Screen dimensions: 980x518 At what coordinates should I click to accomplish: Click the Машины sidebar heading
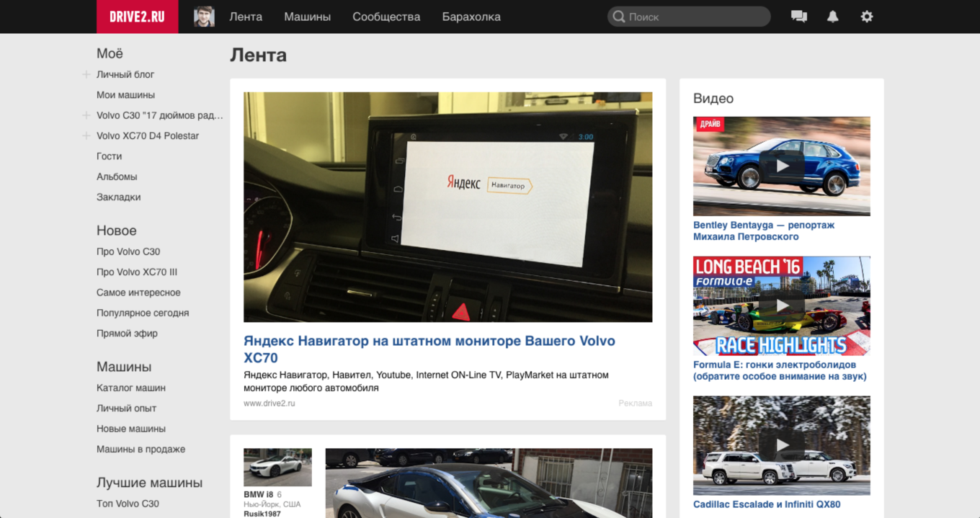pyautogui.click(x=124, y=367)
